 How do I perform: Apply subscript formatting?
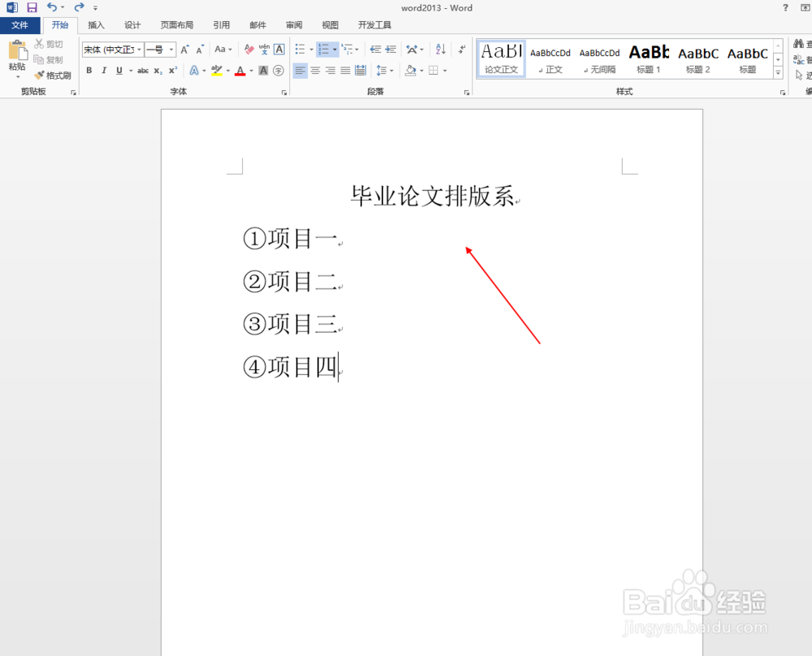(158, 72)
